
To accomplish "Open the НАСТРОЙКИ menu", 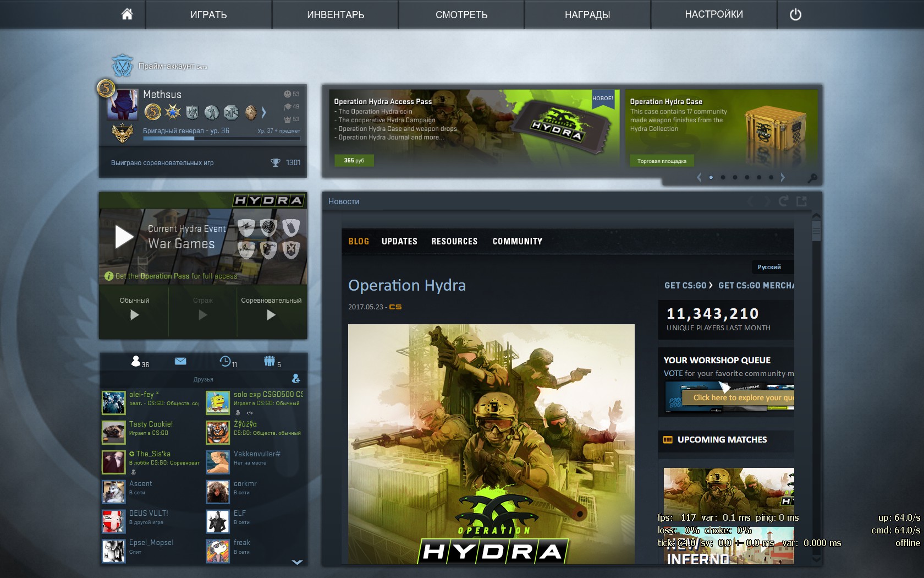I will coord(714,14).
